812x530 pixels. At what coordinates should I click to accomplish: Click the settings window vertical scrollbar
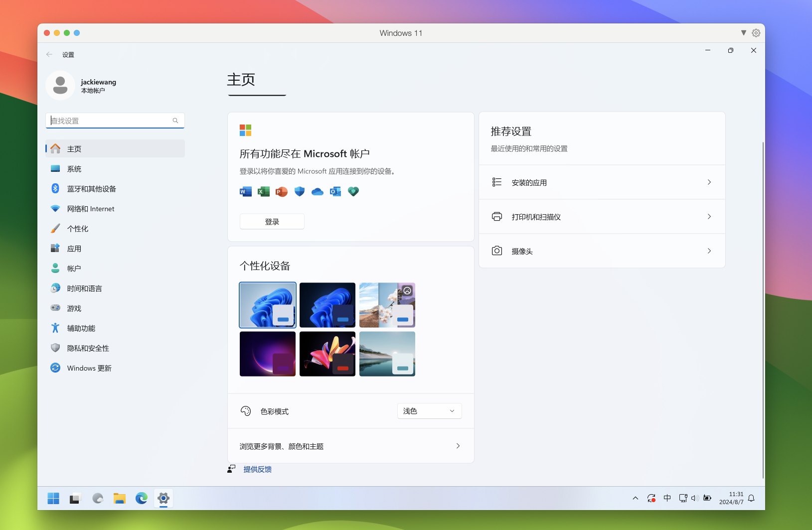[763, 310]
